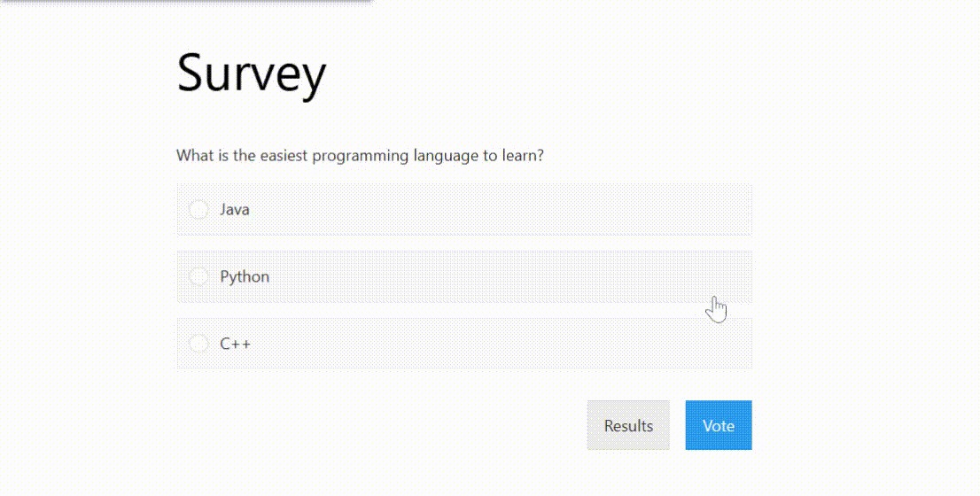This screenshot has width=980, height=496.
Task: Choose the Python radio circle
Action: pos(198,276)
